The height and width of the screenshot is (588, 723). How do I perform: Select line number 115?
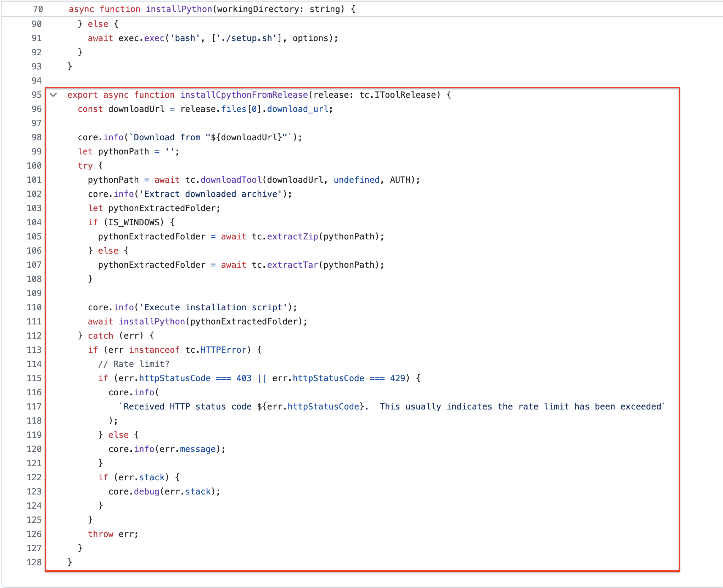(x=34, y=378)
